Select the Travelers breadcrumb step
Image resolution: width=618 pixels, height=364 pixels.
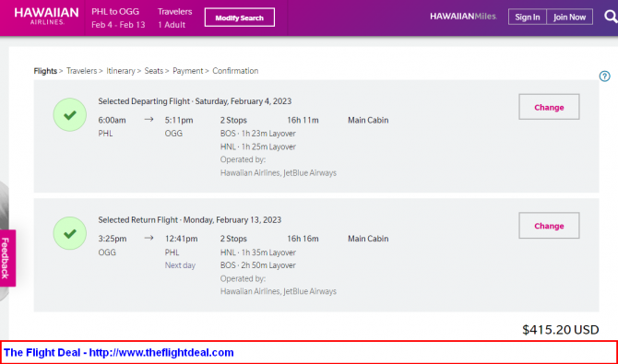point(81,71)
